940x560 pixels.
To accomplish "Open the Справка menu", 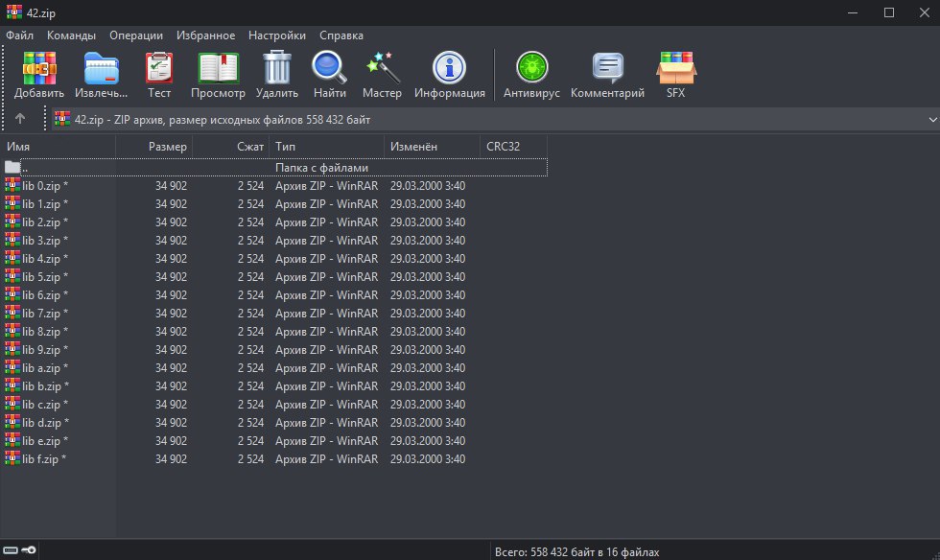I will click(341, 35).
